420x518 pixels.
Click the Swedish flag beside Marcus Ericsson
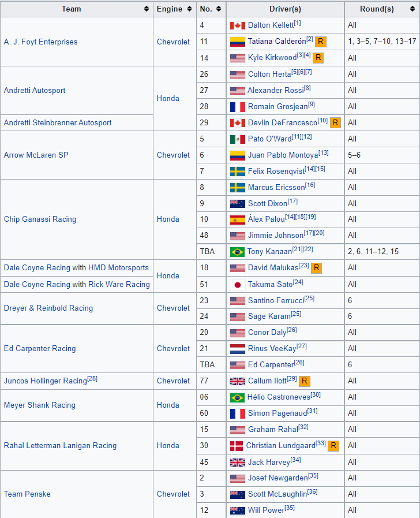237,188
